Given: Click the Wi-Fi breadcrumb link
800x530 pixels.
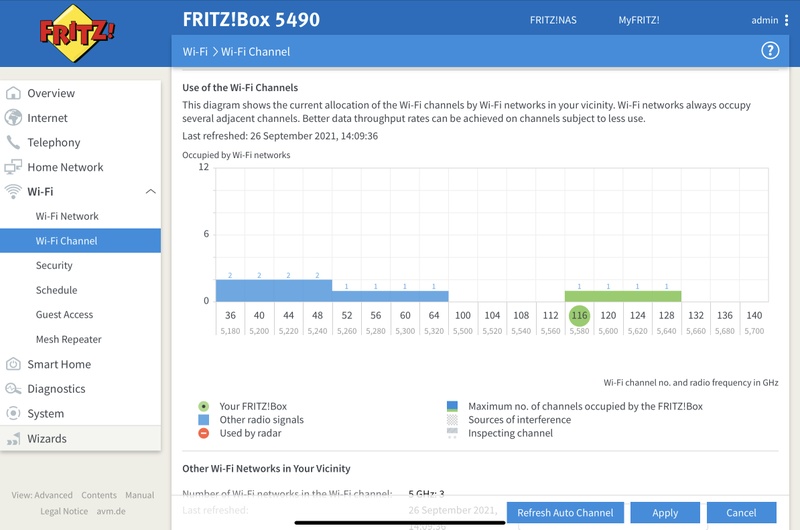Looking at the screenshot, I should pos(195,52).
